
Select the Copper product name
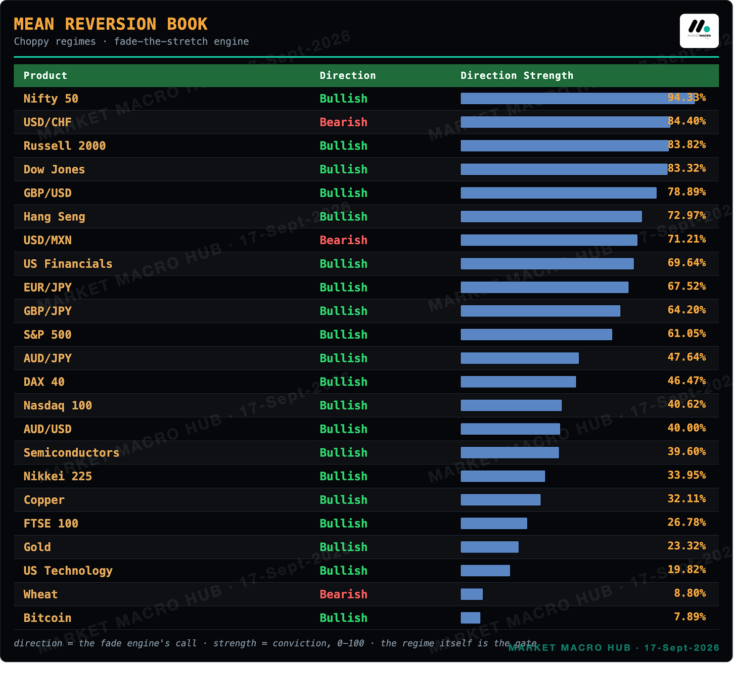pos(44,500)
